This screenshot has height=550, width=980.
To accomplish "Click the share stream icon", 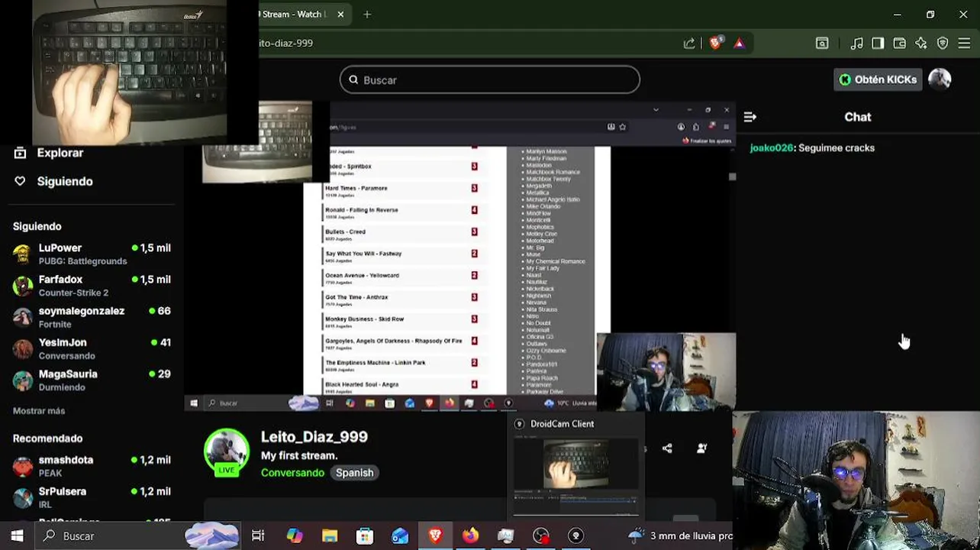I will coord(667,448).
